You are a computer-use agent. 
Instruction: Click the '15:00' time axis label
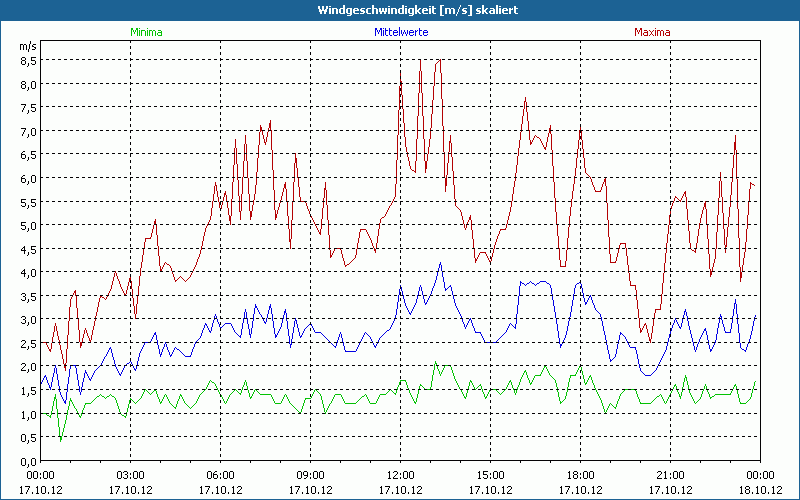coord(490,476)
